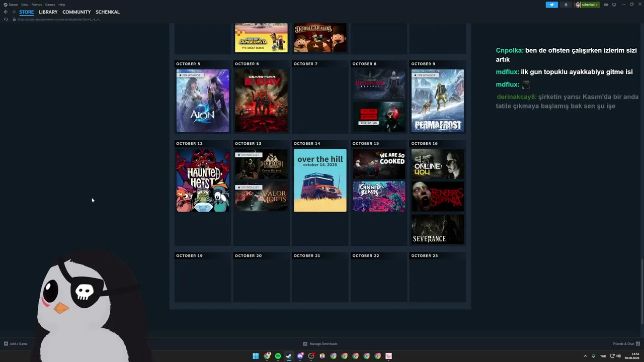The width and height of the screenshot is (644, 362).
Task: Open the View menu
Action: pyautogui.click(x=24, y=5)
